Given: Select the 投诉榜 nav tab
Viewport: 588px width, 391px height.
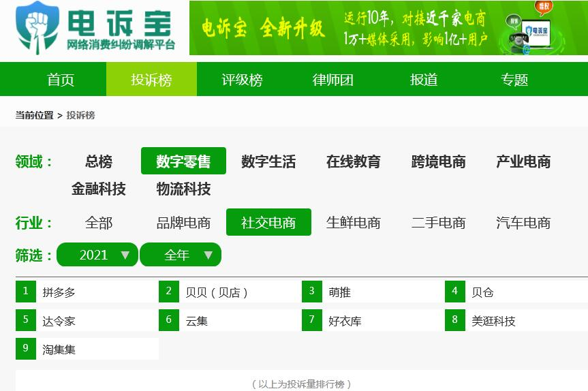Looking at the screenshot, I should tap(151, 80).
